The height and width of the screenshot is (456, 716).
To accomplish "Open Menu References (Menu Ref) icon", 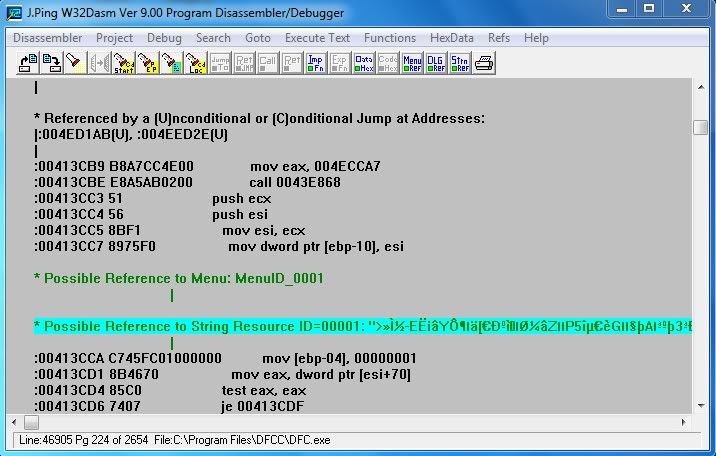I will 412,63.
